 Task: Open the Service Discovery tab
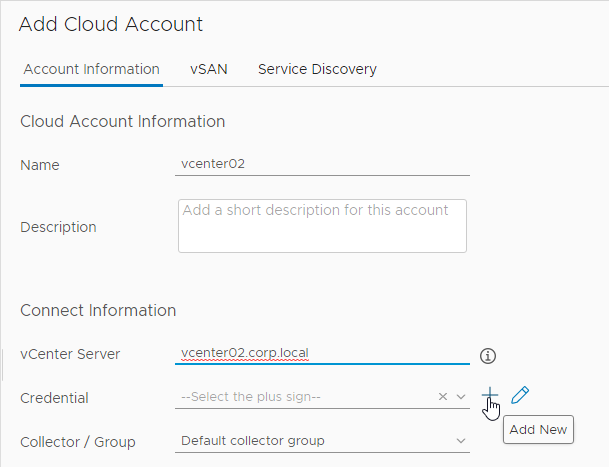(x=317, y=69)
